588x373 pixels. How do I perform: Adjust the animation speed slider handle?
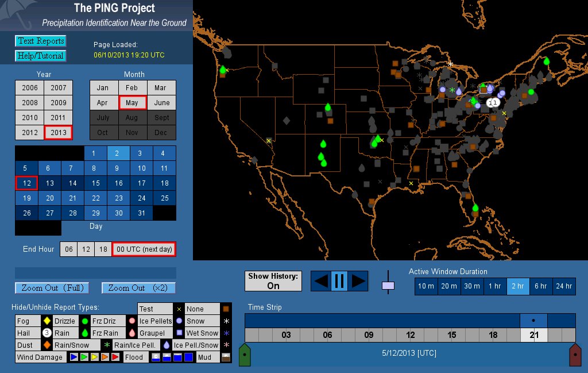pyautogui.click(x=389, y=285)
